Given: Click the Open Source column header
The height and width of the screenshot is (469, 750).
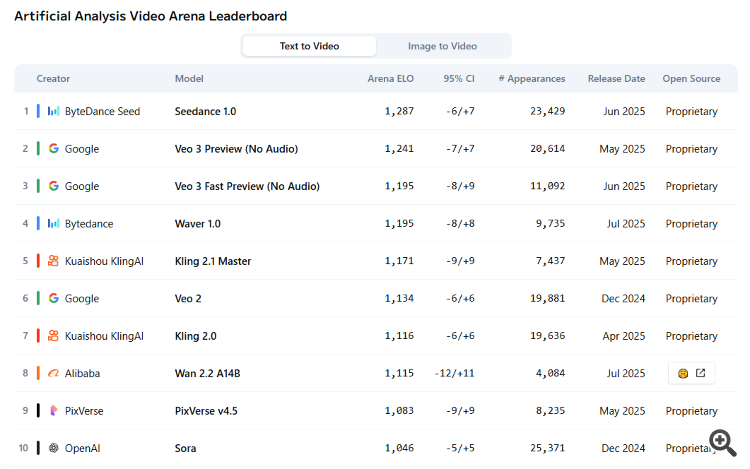Looking at the screenshot, I should coord(692,78).
